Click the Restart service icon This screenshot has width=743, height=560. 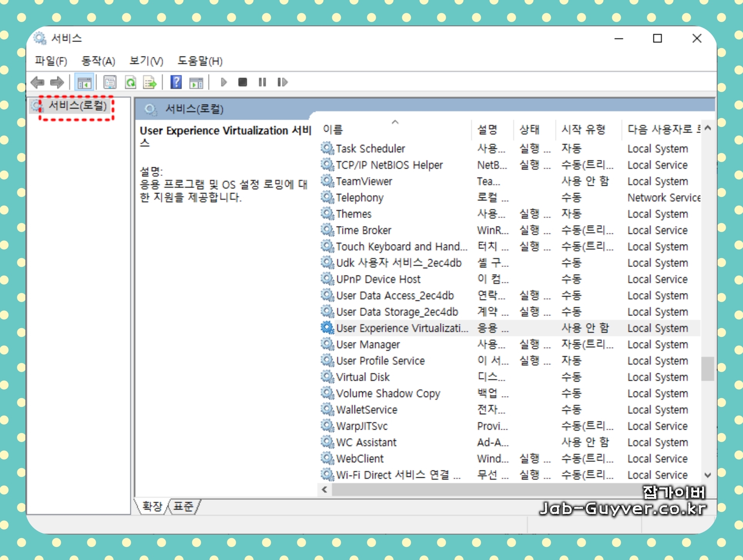[x=282, y=82]
